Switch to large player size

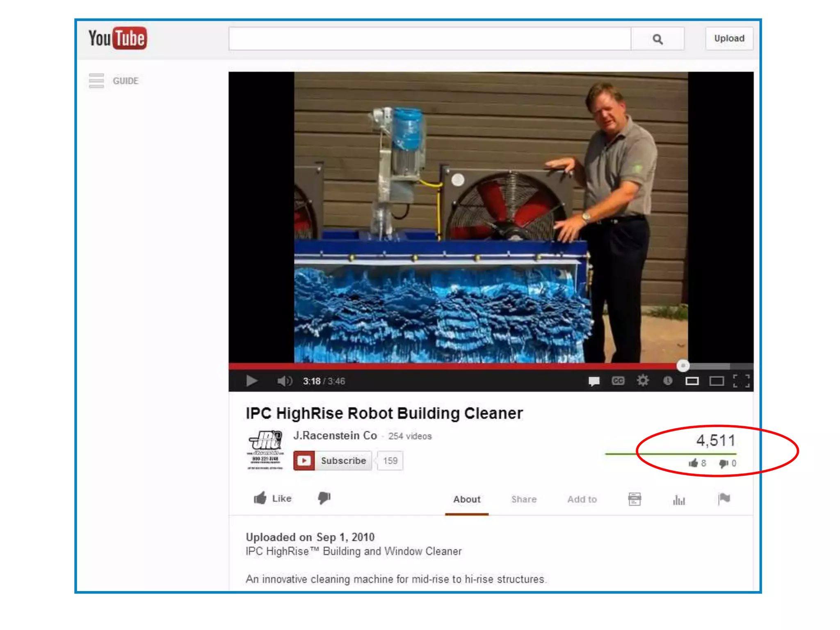(717, 381)
